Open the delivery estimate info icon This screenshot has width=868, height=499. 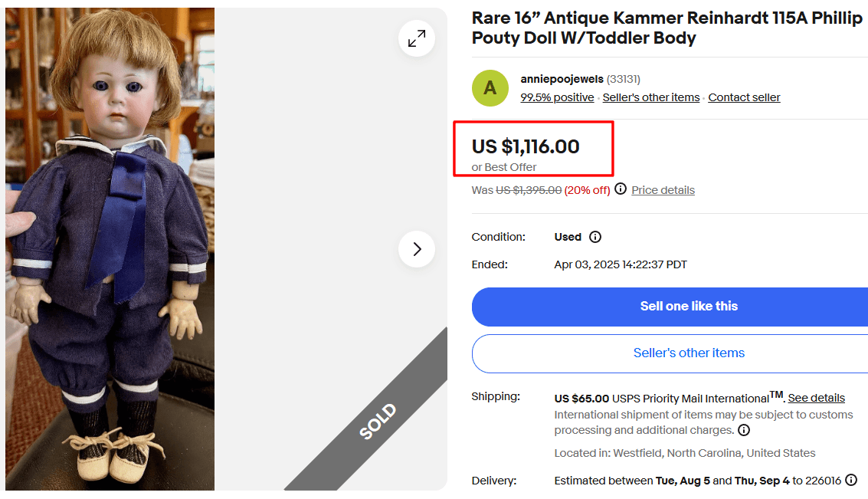click(850, 481)
